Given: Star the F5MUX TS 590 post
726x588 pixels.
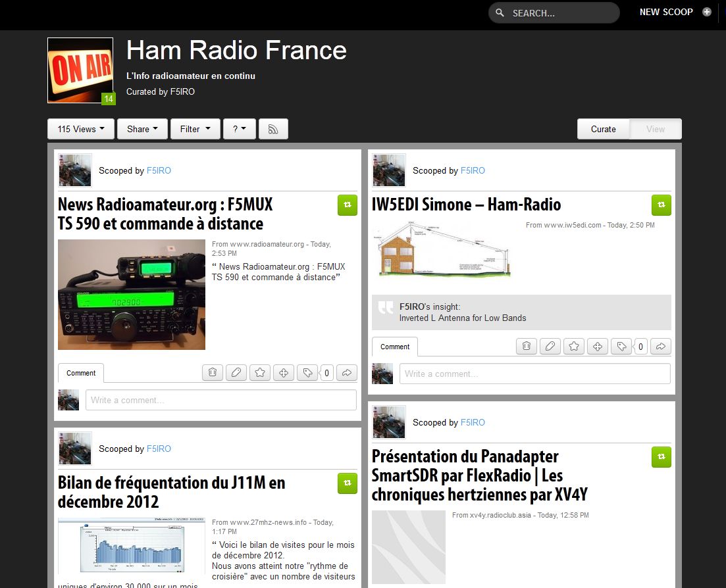Looking at the screenshot, I should [260, 373].
